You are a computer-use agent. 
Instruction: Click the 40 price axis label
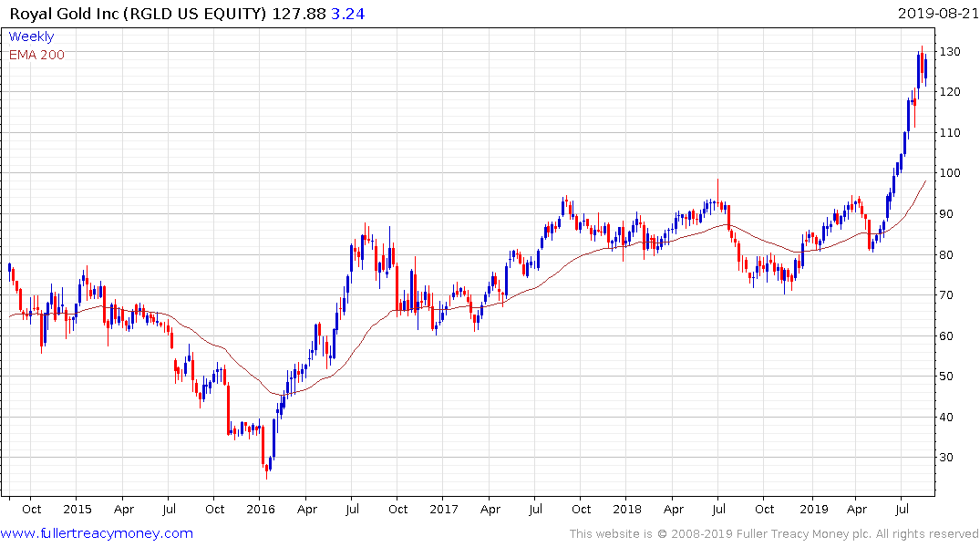pos(946,417)
